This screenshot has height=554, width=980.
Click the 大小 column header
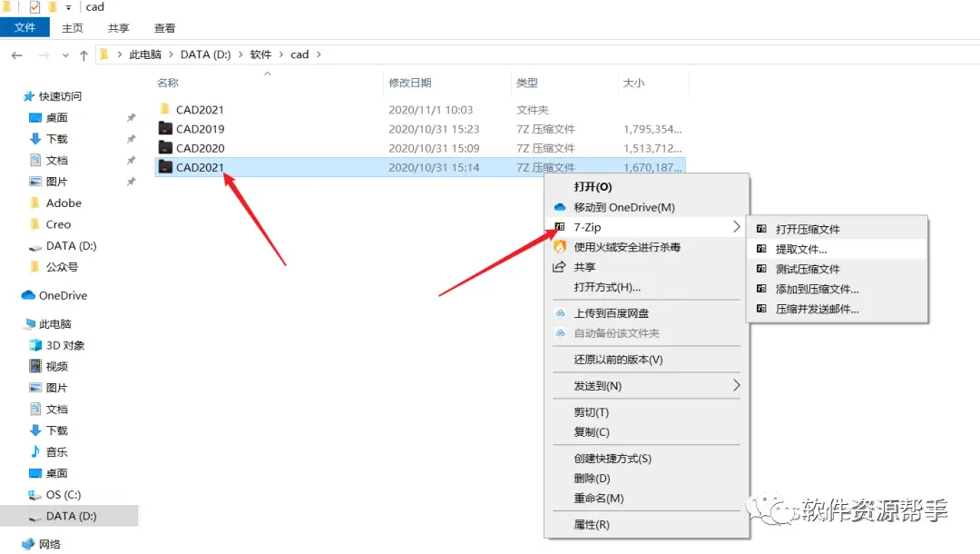pos(633,83)
